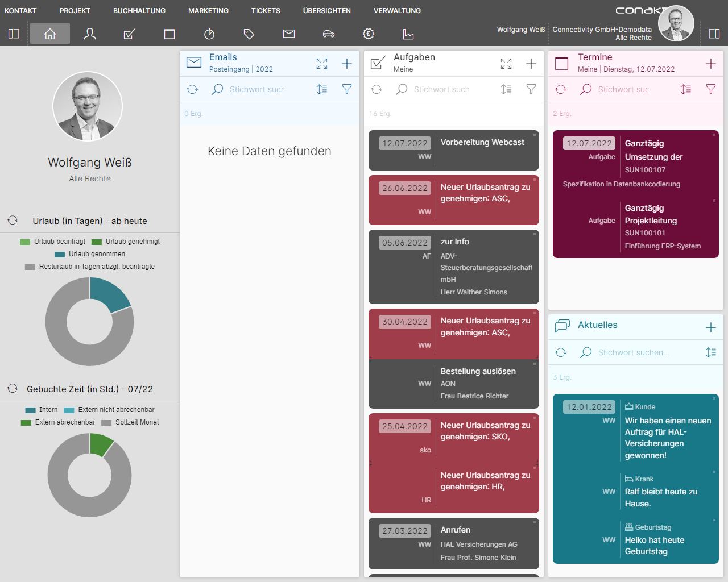Open the contacts person icon
This screenshot has width=728, height=582.
tap(90, 34)
